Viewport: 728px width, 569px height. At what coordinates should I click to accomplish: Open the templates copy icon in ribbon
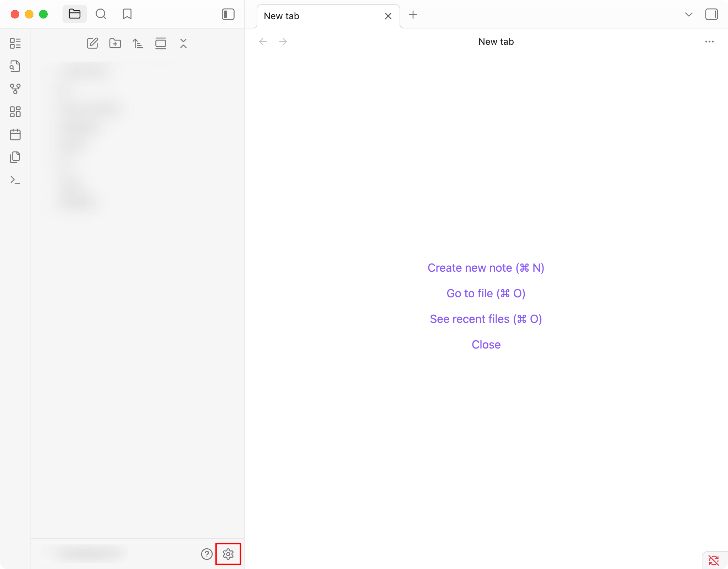[15, 157]
